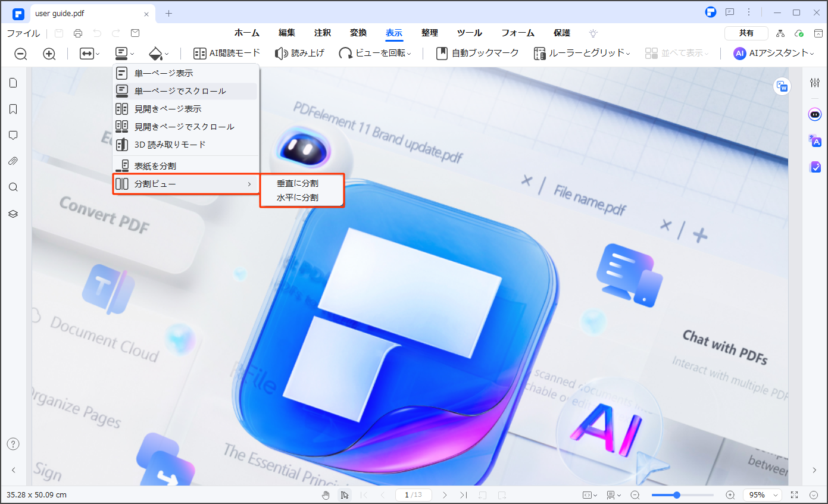Screen dimensions: 828x504
Task: Click the zoom out magnifier in toolbar
Action: tap(21, 54)
